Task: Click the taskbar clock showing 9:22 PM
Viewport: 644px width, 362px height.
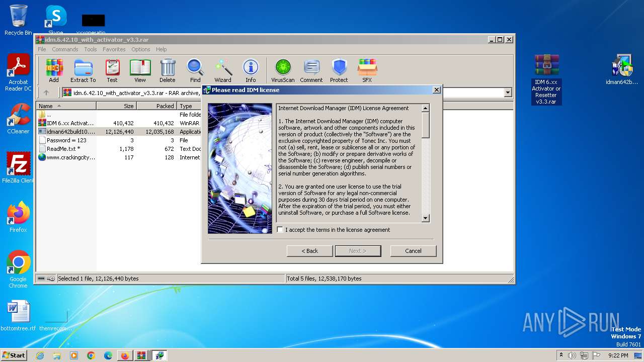Action: click(618, 355)
